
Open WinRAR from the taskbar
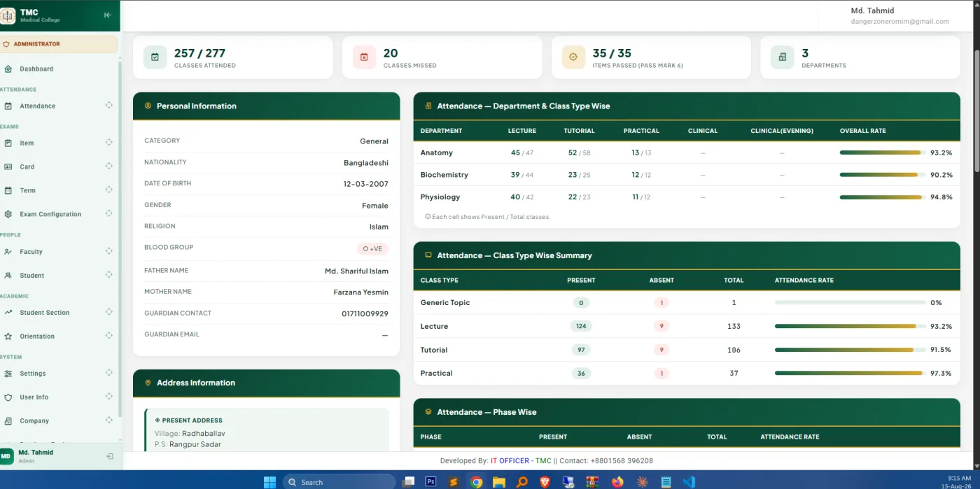tap(593, 481)
